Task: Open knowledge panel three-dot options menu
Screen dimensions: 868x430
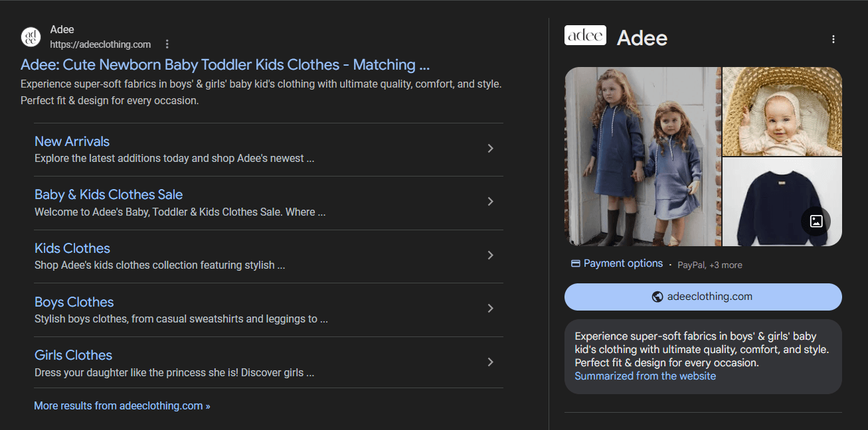Action: (833, 39)
